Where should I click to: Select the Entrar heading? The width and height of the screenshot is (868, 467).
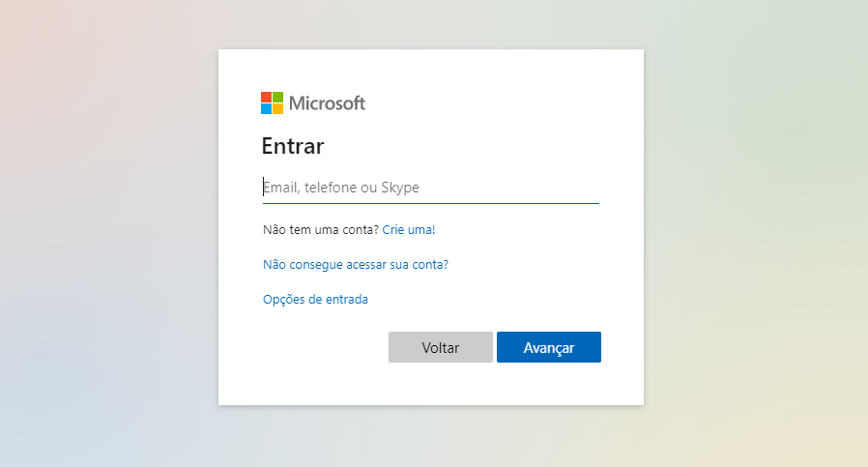pyautogui.click(x=292, y=146)
